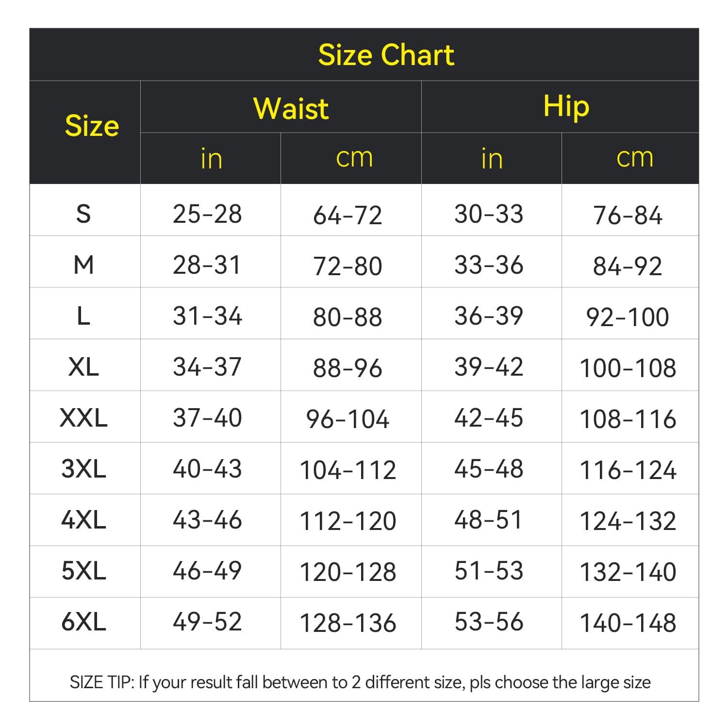728x728 pixels.
Task: Click the Size column header
Action: 92,126
